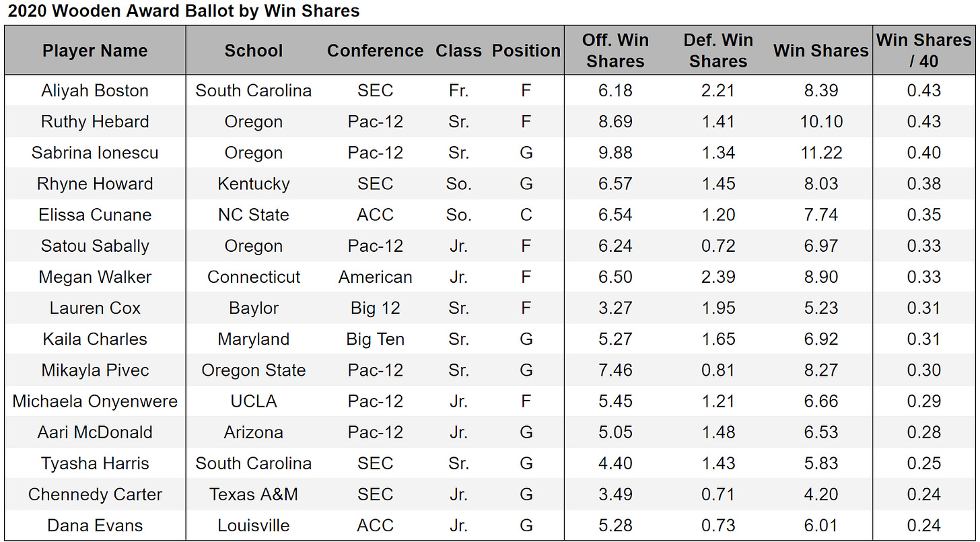Viewport: 980px width, 542px height.
Task: Select the Class column header
Action: point(458,50)
